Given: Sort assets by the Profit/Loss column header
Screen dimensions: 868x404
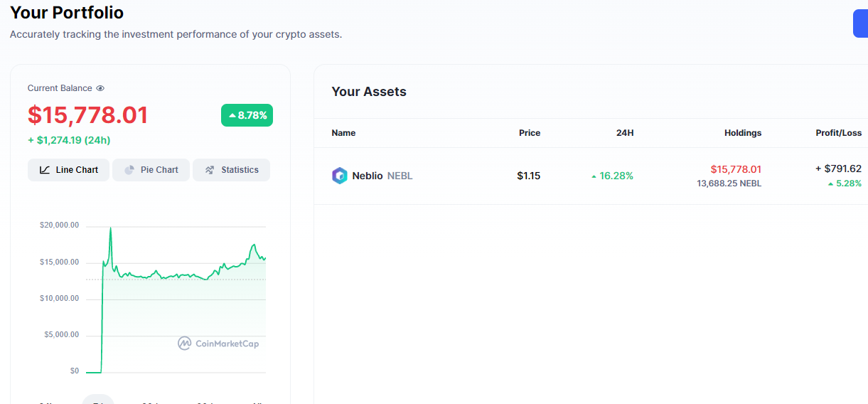Looking at the screenshot, I should tap(839, 133).
